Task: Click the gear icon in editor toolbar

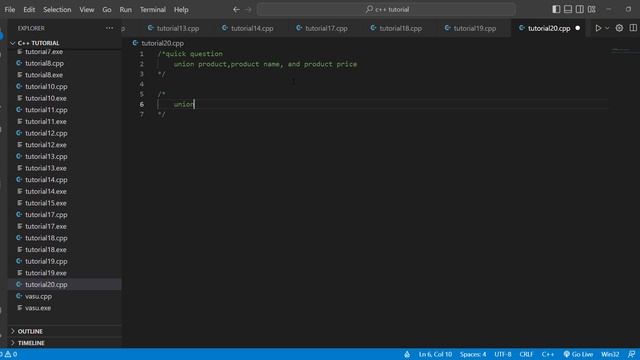Action: click(x=619, y=28)
